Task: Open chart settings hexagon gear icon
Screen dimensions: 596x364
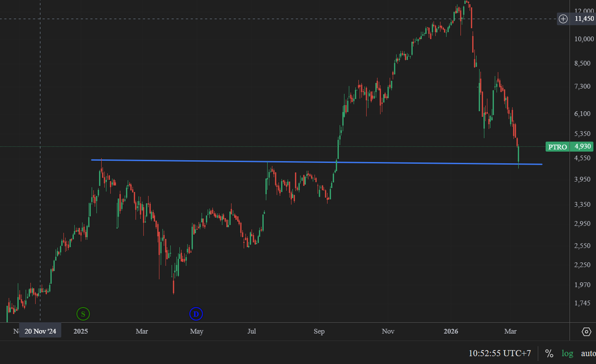Action: (586, 331)
